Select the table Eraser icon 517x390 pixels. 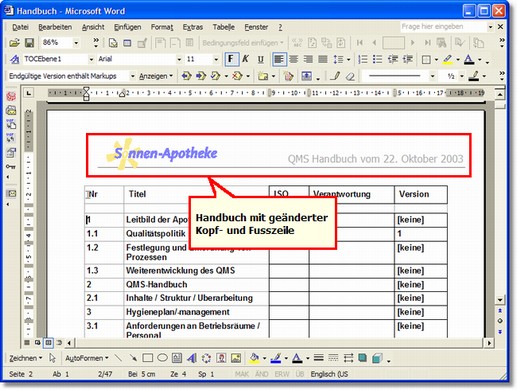(x=350, y=76)
